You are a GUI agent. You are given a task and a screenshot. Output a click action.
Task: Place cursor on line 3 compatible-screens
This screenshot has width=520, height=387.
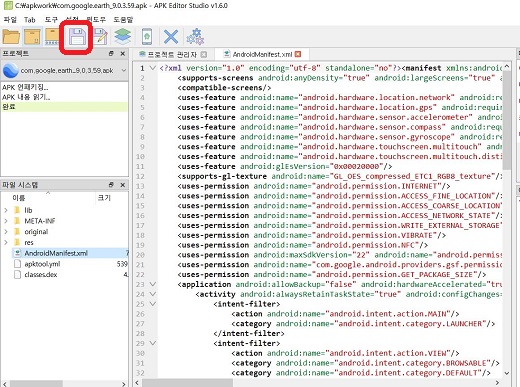[224, 88]
